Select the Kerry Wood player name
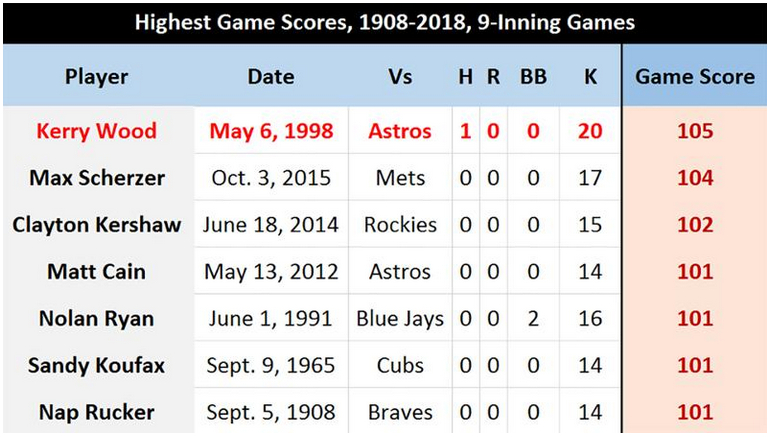Viewport: 772px width, 437px height. point(97,131)
